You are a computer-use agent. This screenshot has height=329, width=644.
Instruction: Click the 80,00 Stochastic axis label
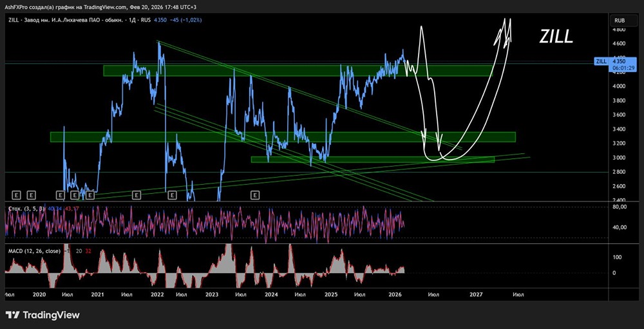coord(619,207)
